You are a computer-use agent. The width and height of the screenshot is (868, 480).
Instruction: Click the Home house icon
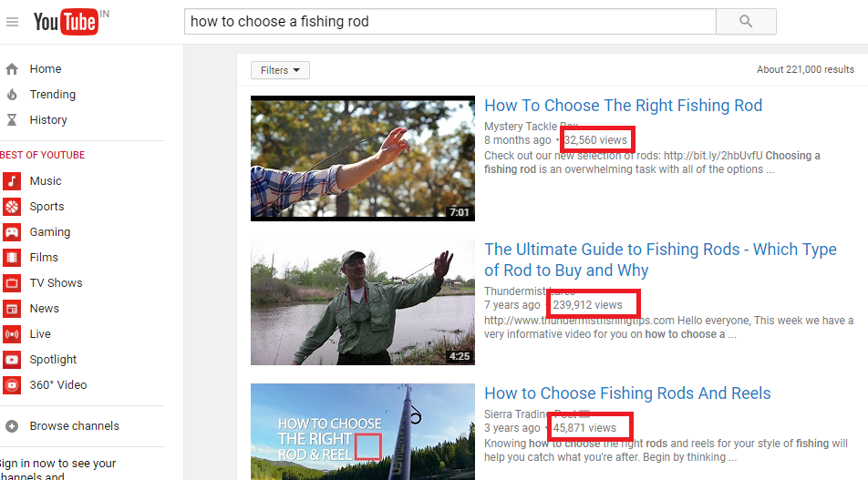(x=12, y=69)
